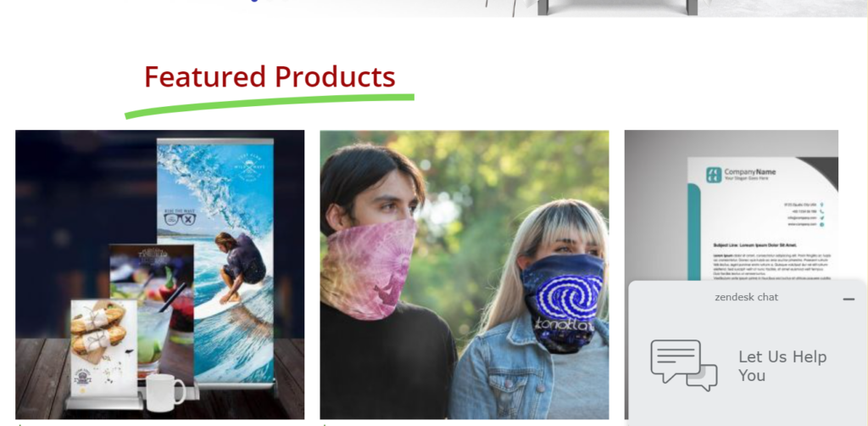Minimize the zendesk chat widget
The image size is (868, 426).
point(849,300)
